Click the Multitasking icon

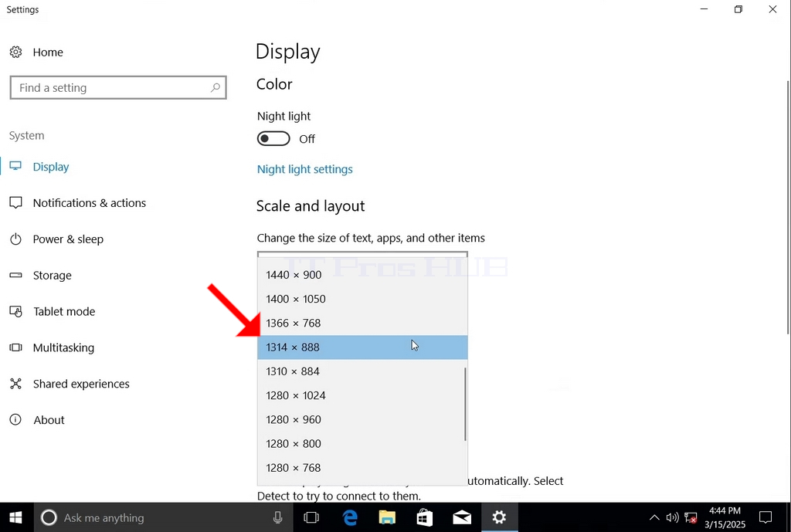pyautogui.click(x=15, y=347)
